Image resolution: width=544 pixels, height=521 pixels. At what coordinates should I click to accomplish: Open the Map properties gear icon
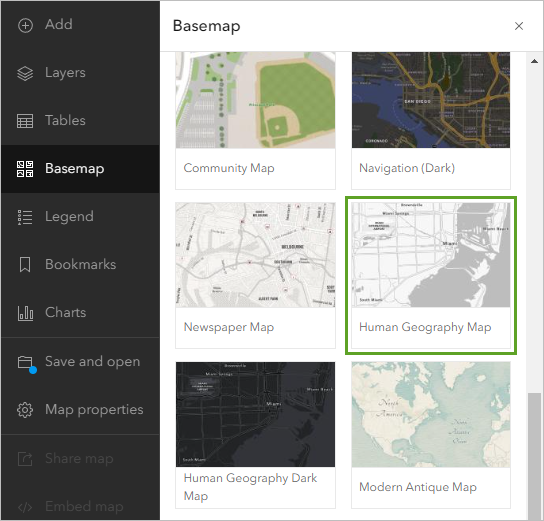pos(25,410)
